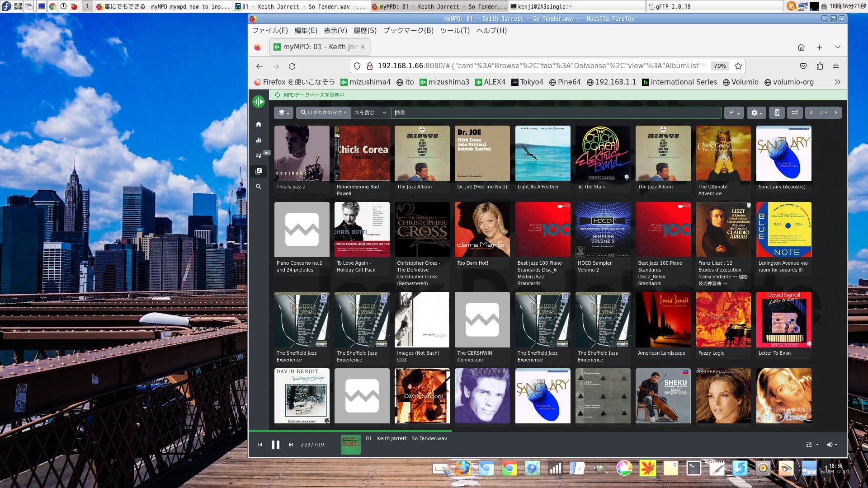
Task: Open the Playback sidebar icon
Action: (x=259, y=140)
